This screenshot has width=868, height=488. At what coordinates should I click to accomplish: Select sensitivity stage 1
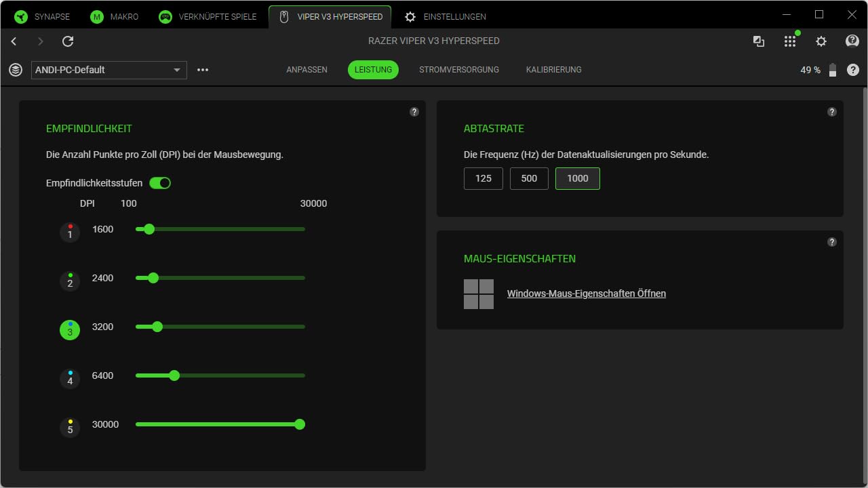[x=70, y=232]
